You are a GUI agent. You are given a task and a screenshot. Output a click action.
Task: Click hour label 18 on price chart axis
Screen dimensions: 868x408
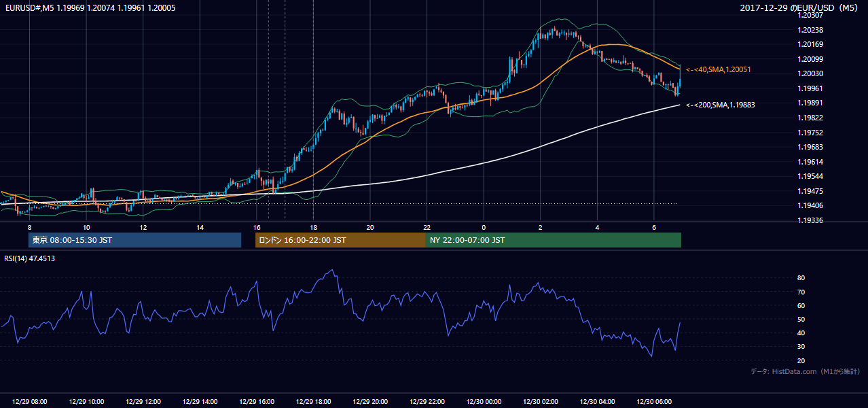click(313, 227)
